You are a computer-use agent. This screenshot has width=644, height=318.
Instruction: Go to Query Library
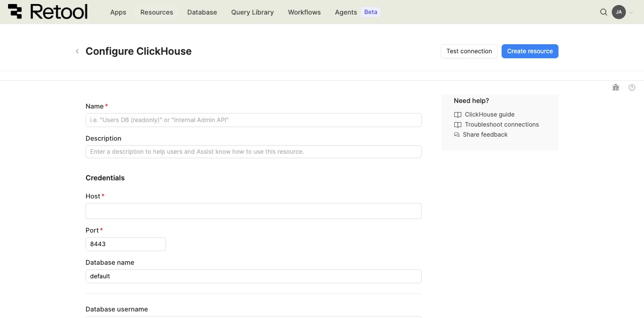pyautogui.click(x=252, y=12)
